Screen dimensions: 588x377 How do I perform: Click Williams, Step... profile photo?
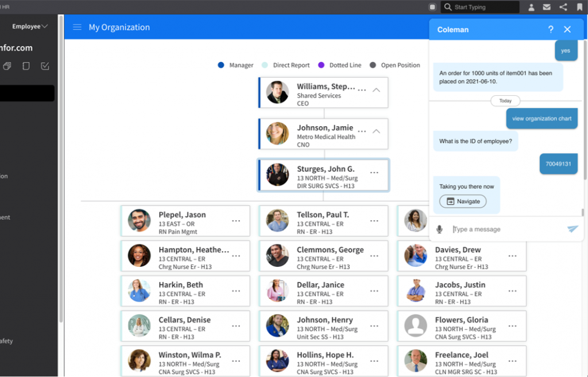pos(277,92)
